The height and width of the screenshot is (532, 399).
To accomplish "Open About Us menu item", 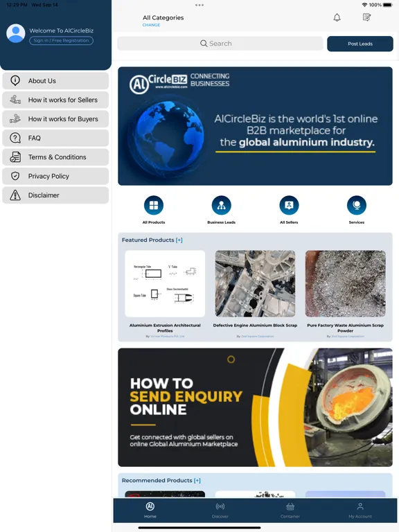I will point(55,81).
